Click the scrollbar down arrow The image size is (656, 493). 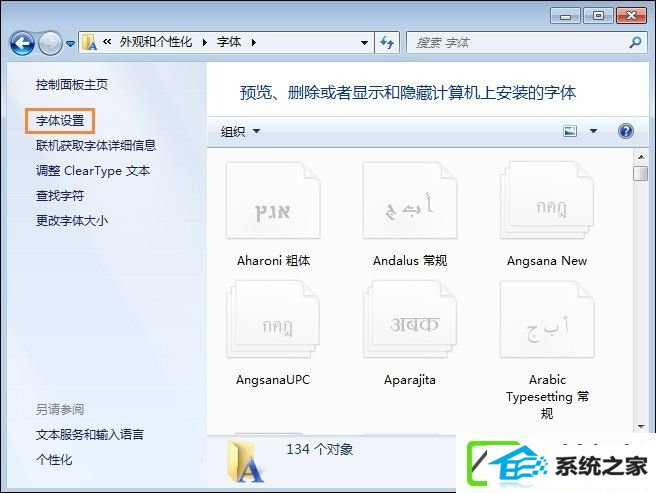[x=641, y=426]
